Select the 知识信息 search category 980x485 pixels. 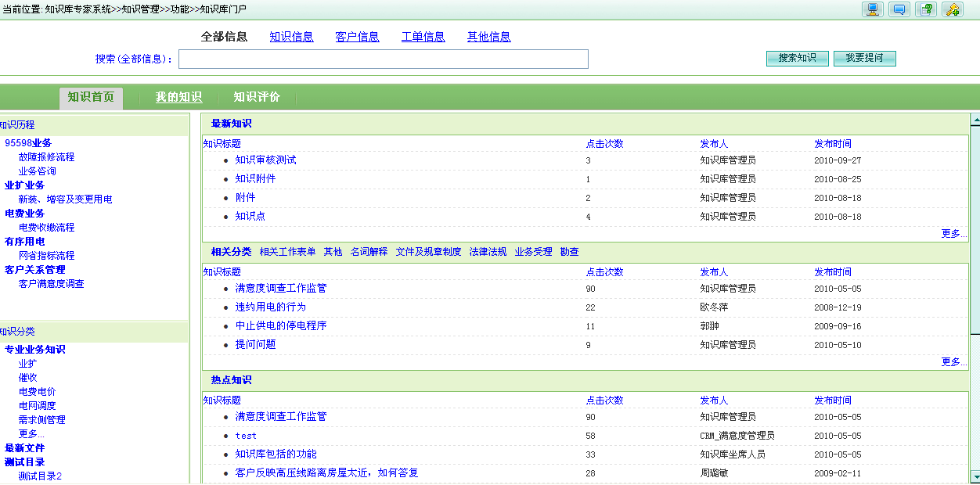(291, 37)
